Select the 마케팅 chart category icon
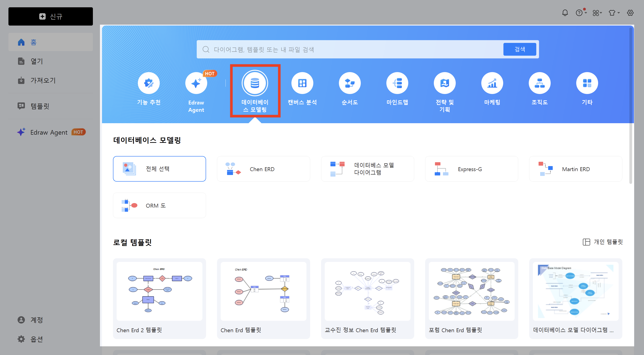644x355 pixels. [492, 83]
